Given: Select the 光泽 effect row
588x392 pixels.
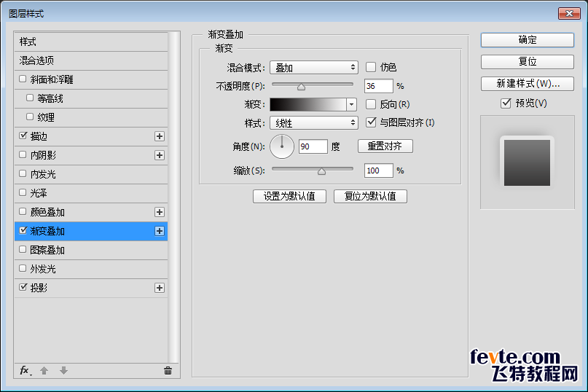Looking at the screenshot, I should point(91,193).
